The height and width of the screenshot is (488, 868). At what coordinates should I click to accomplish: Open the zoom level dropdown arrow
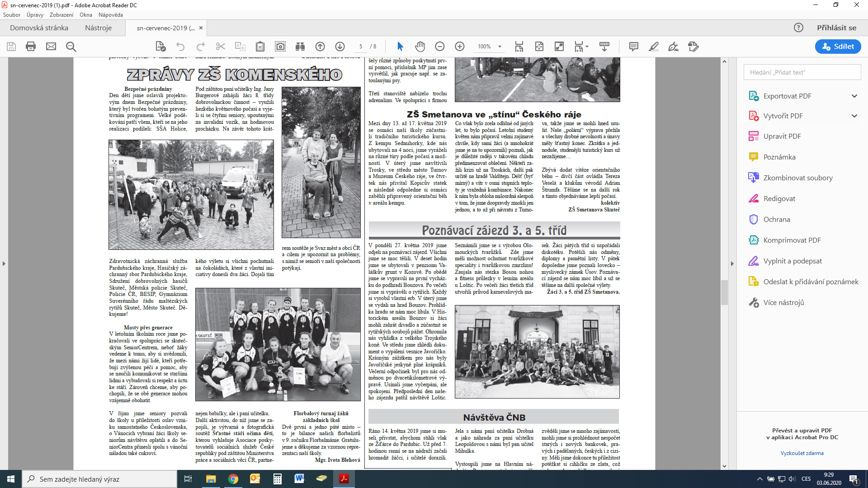[x=500, y=47]
